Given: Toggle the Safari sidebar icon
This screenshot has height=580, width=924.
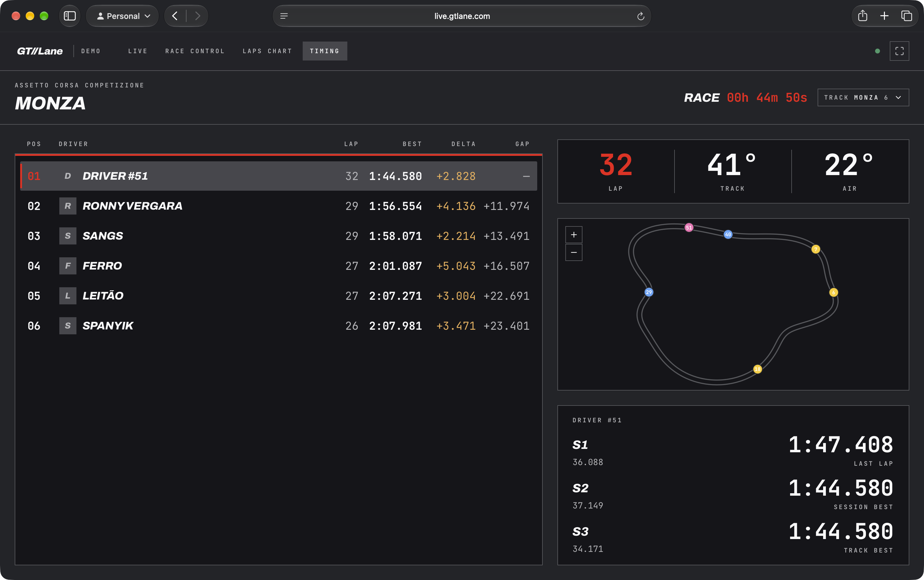Looking at the screenshot, I should coord(69,16).
